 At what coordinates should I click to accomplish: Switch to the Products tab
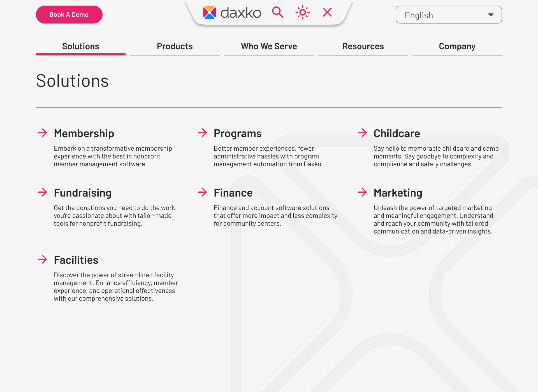[175, 46]
